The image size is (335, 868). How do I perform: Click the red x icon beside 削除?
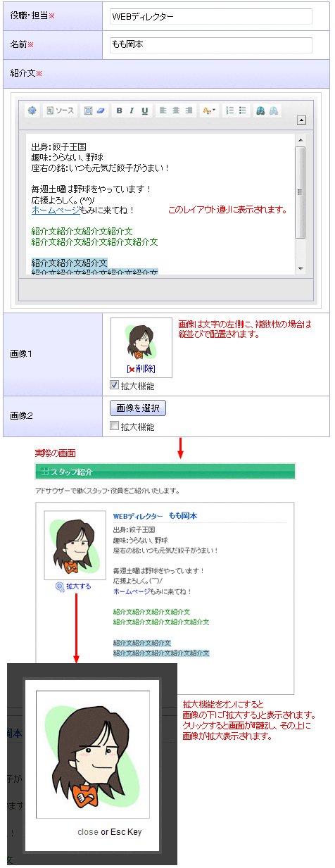pyautogui.click(x=132, y=369)
